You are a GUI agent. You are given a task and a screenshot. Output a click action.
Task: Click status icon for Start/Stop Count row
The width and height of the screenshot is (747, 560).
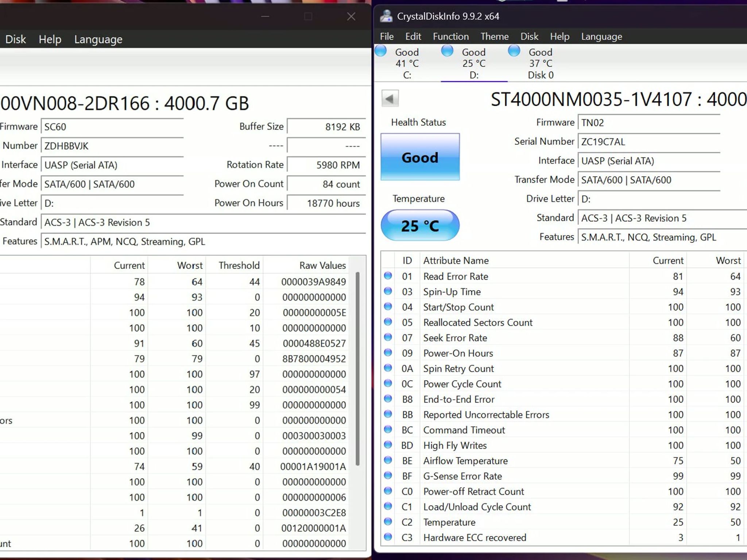tap(388, 306)
